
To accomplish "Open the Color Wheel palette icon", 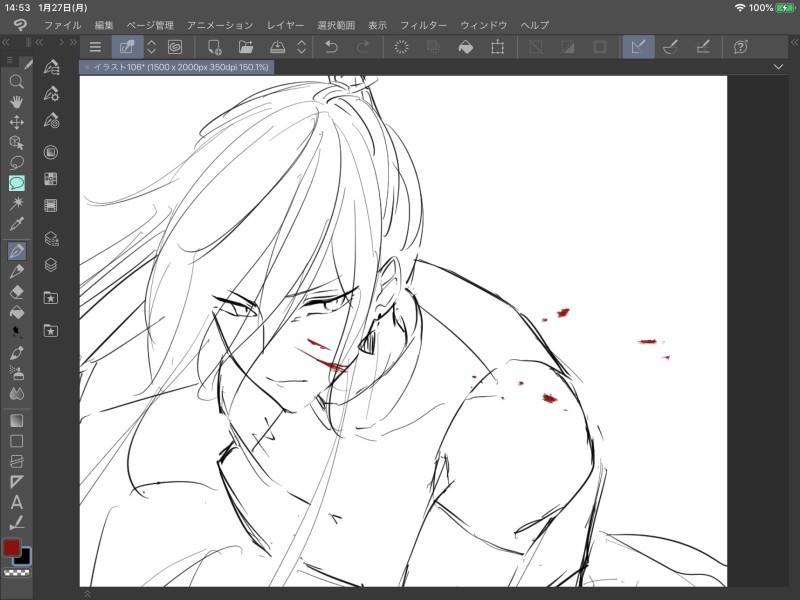I will point(51,152).
